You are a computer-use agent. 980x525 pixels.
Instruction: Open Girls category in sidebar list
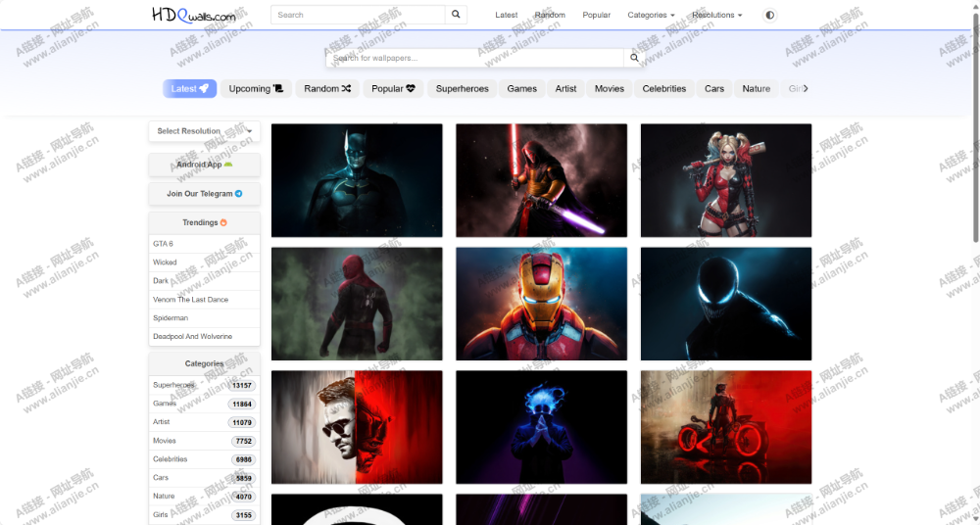(205, 515)
